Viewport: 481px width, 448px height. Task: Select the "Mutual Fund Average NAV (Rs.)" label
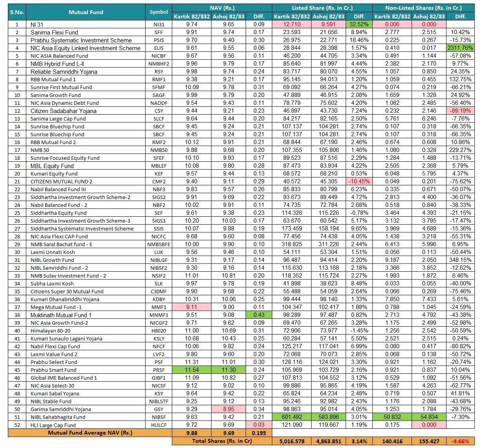(x=90, y=433)
